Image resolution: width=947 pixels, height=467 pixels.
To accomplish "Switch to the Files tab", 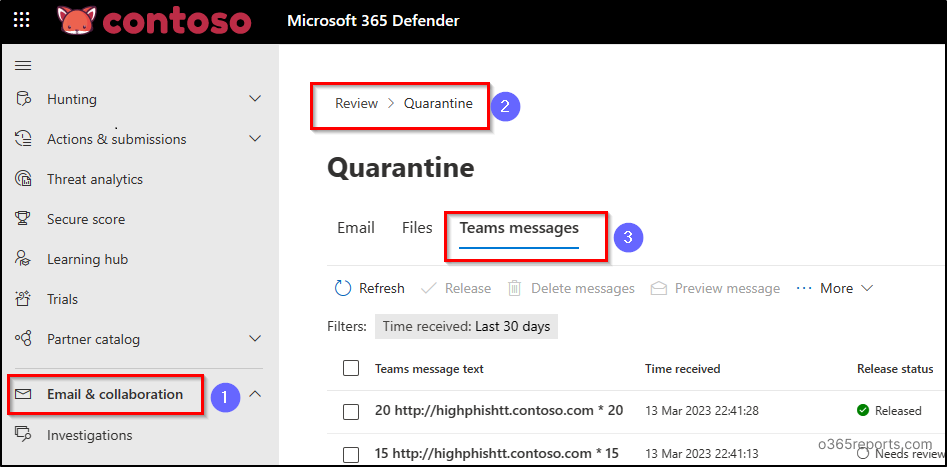I will (x=417, y=228).
